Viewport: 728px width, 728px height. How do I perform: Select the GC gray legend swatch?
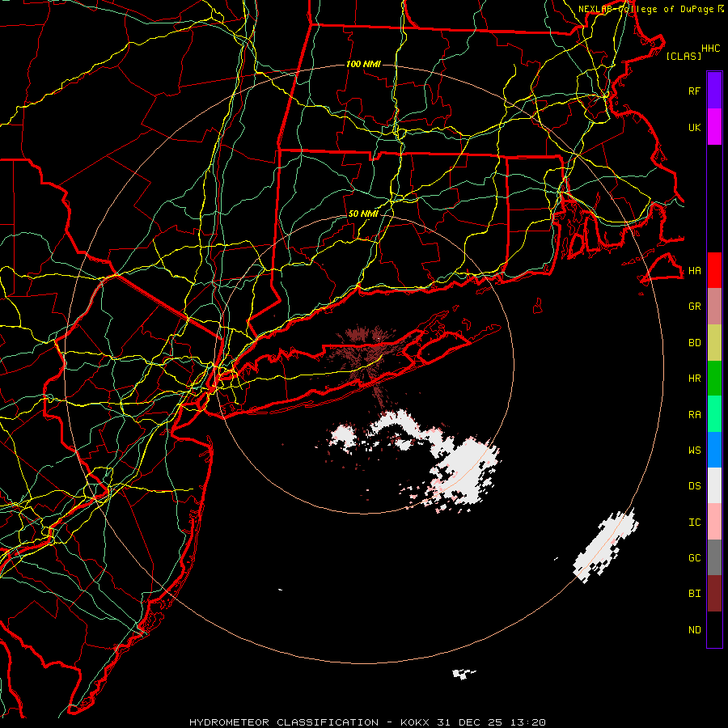pyautogui.click(x=714, y=557)
